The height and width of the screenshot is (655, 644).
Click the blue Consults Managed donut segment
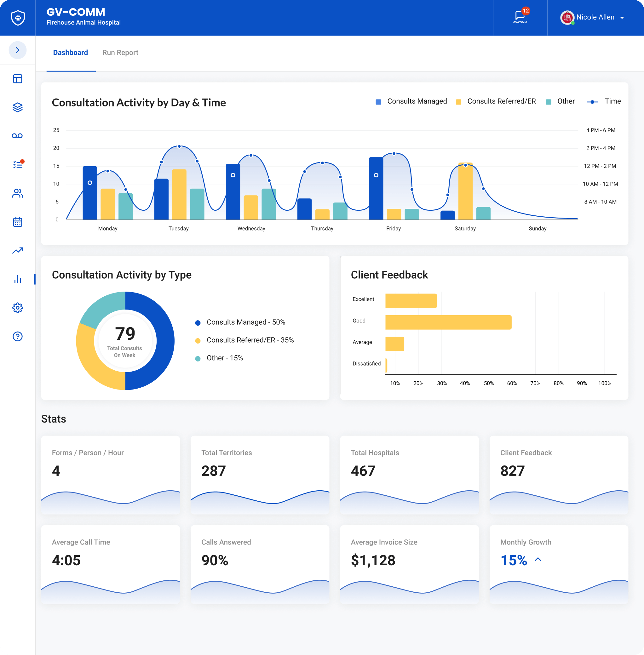coord(165,341)
